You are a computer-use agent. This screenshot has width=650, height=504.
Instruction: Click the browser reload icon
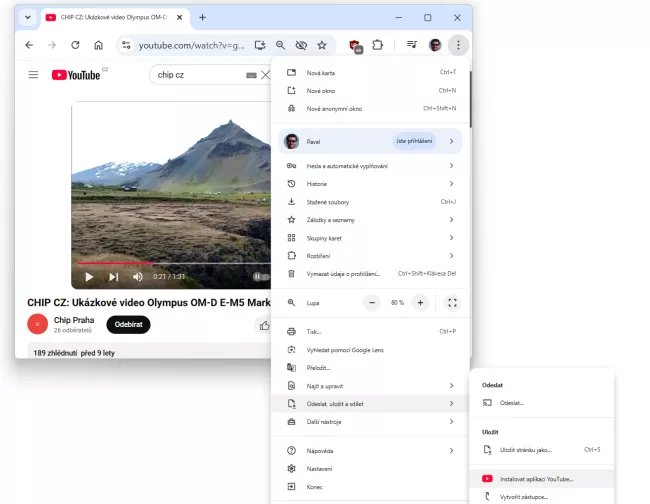pyautogui.click(x=75, y=45)
